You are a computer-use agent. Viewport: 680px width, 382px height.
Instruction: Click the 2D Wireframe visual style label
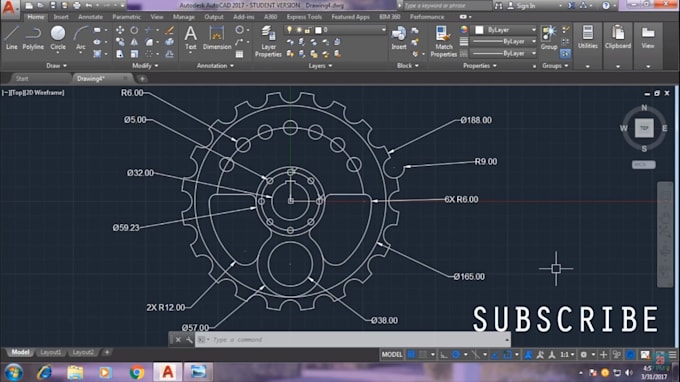click(43, 93)
